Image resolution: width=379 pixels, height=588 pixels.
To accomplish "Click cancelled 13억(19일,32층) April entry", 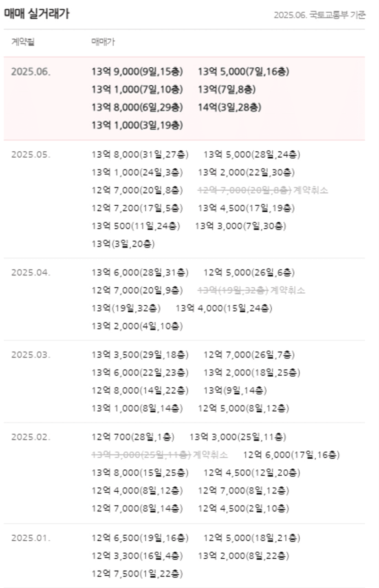I will coord(233,291).
